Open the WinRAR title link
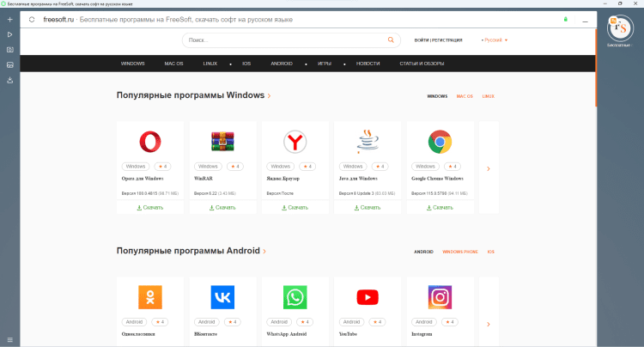Screen dimensions: 644x347 click(204, 179)
